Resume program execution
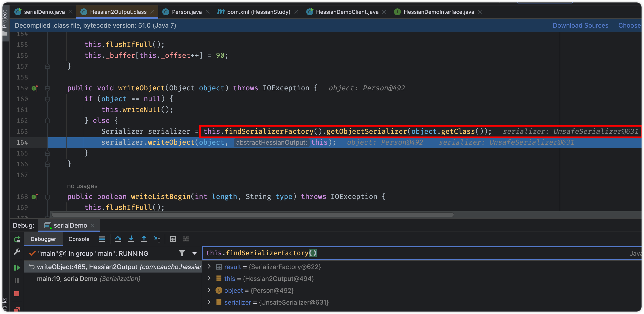The height and width of the screenshot is (314, 644). (17, 268)
